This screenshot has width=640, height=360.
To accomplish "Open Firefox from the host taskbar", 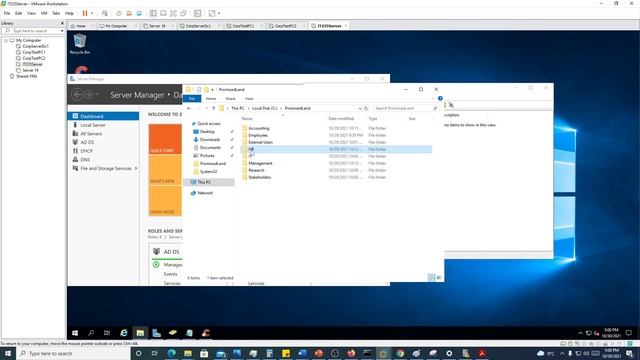I will point(351,353).
